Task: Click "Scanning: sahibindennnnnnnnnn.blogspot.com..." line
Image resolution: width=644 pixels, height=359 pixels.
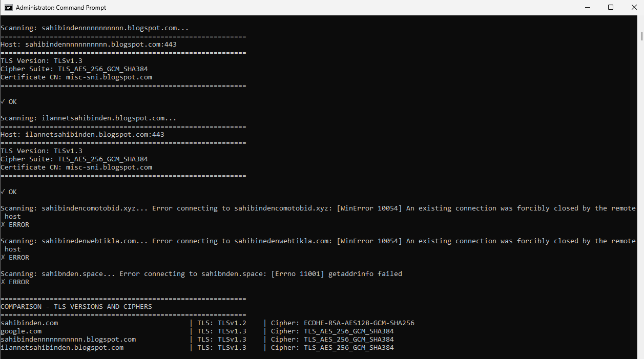Action: [95, 28]
